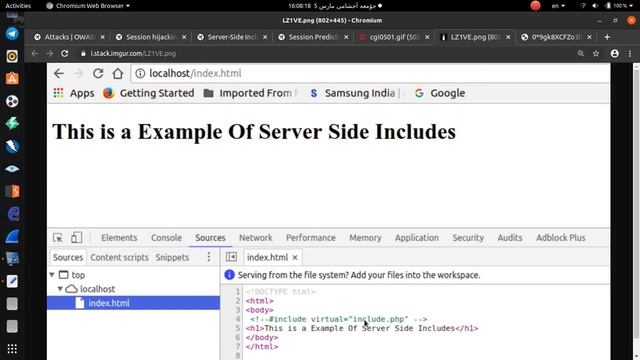640x360 pixels.
Task: Select the Snippets sub-tab
Action: click(x=172, y=258)
